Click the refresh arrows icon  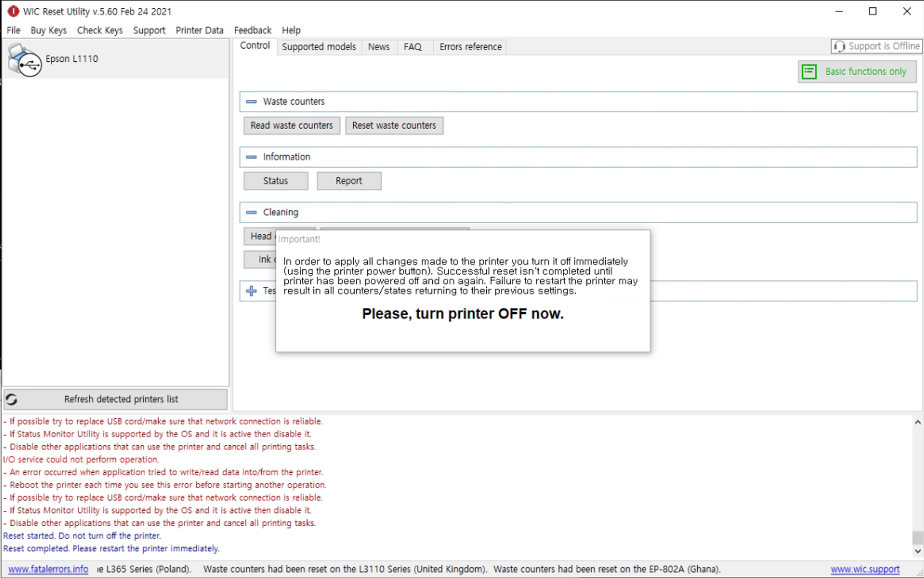coord(12,400)
